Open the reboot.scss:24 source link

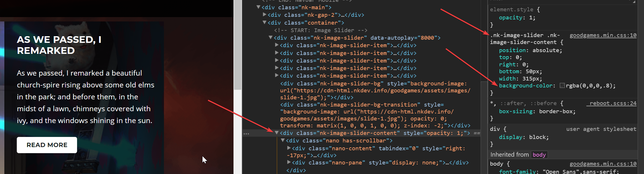pos(613,103)
